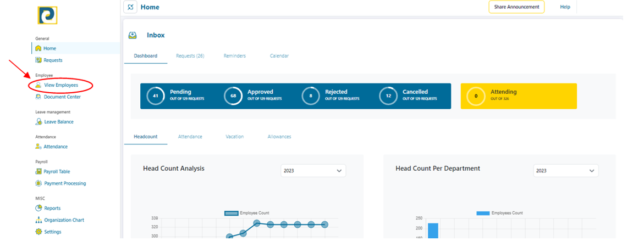Click the Payment Processing icon
Screen dimensions: 644x247
point(38,183)
